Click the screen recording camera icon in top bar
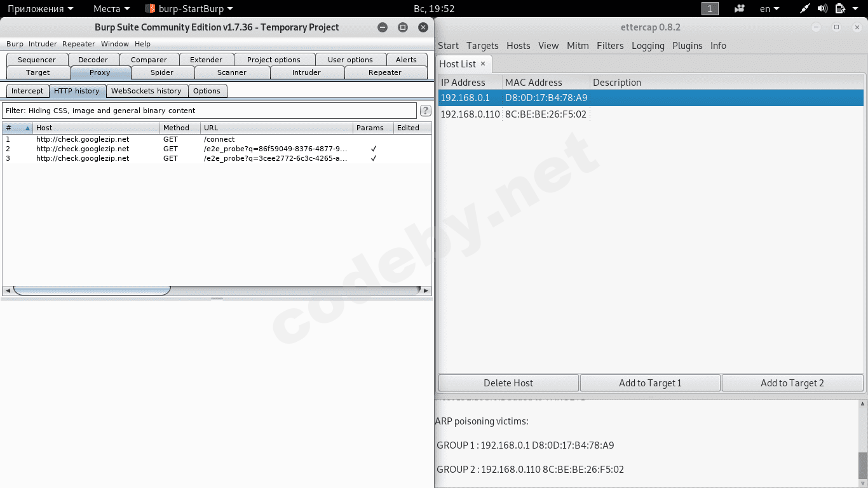The image size is (868, 488). click(x=740, y=9)
